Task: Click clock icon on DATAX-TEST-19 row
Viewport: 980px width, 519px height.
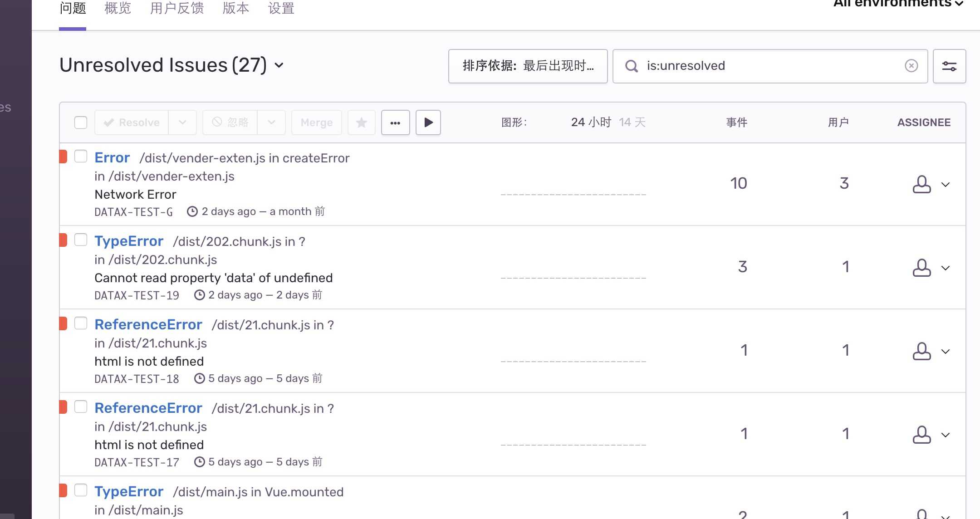Action: click(x=199, y=295)
